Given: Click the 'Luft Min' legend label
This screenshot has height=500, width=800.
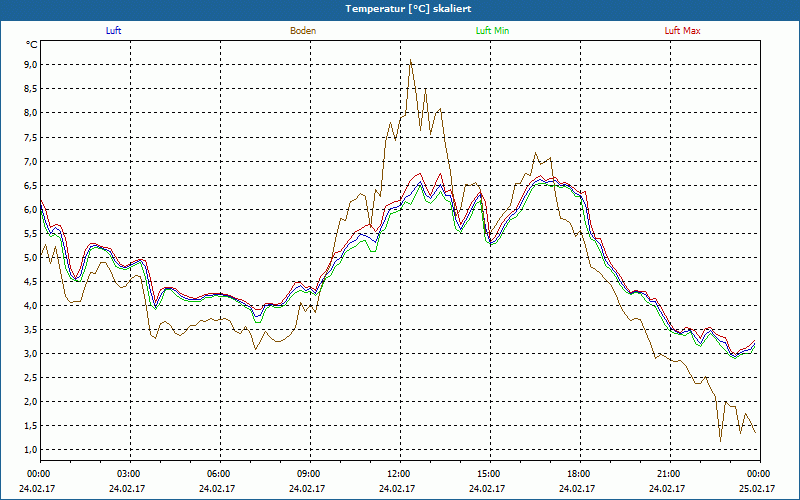Looking at the screenshot, I should [x=492, y=31].
